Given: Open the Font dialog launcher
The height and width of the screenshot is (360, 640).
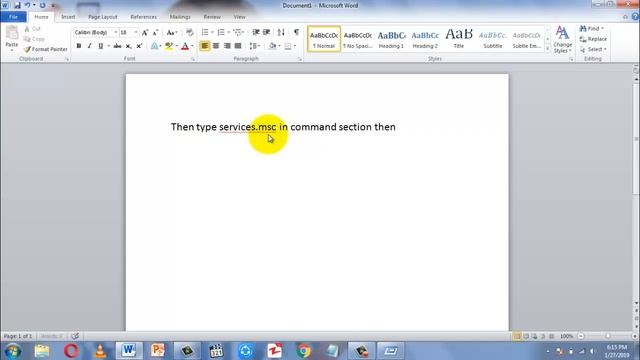Looking at the screenshot, I should (x=193, y=59).
